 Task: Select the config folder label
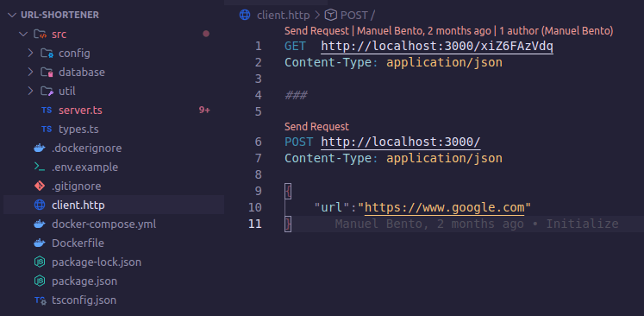[x=74, y=53]
